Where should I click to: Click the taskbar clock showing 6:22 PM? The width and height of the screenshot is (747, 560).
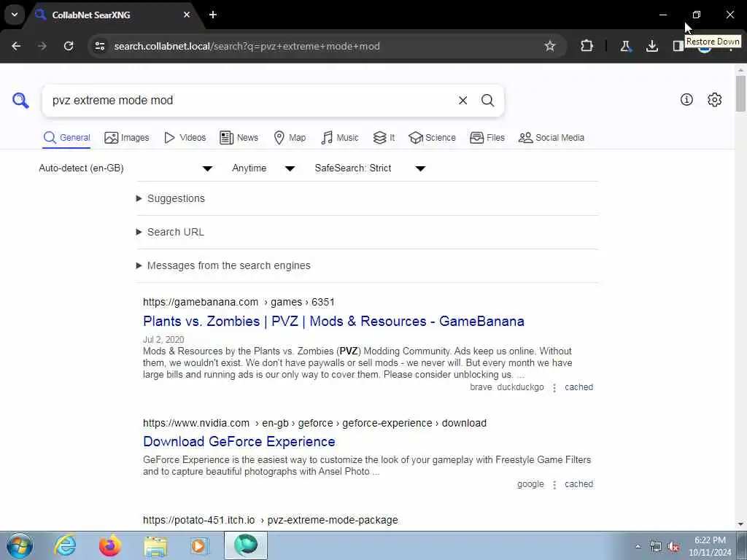coord(710,546)
